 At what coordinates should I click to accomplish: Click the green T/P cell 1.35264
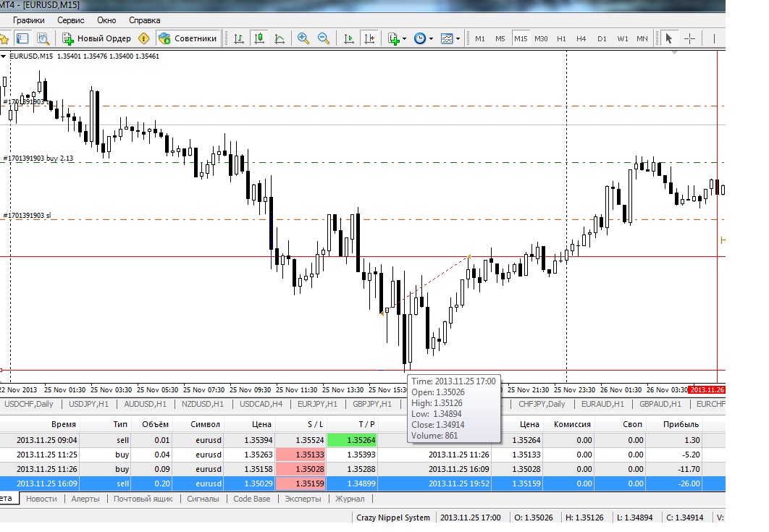352,440
